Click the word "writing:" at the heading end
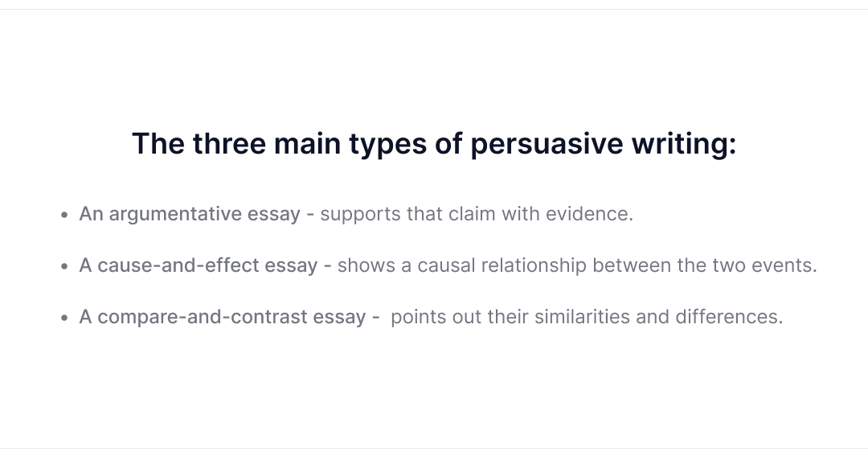Image resolution: width=868 pixels, height=456 pixels. pyautogui.click(x=684, y=144)
